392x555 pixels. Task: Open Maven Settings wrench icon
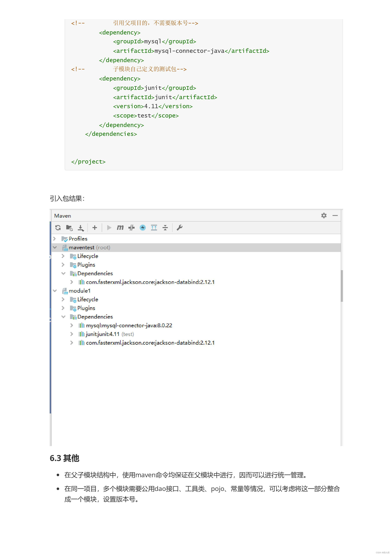tap(180, 227)
